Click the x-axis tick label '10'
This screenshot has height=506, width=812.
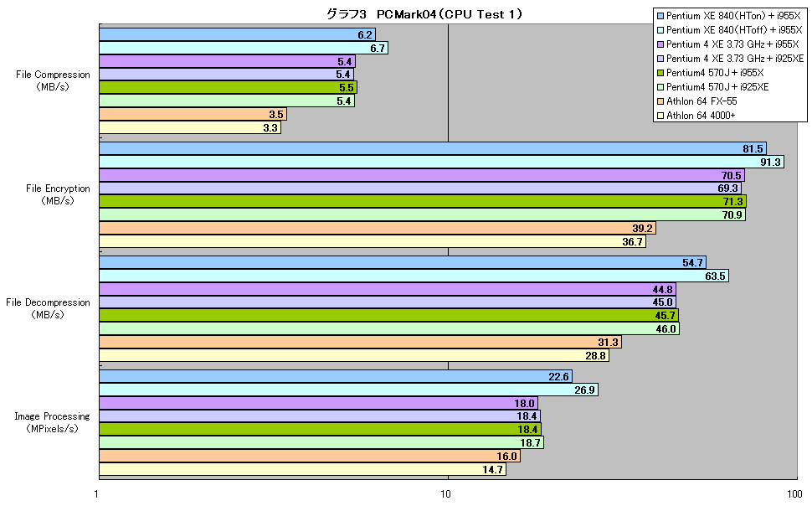[x=446, y=494]
